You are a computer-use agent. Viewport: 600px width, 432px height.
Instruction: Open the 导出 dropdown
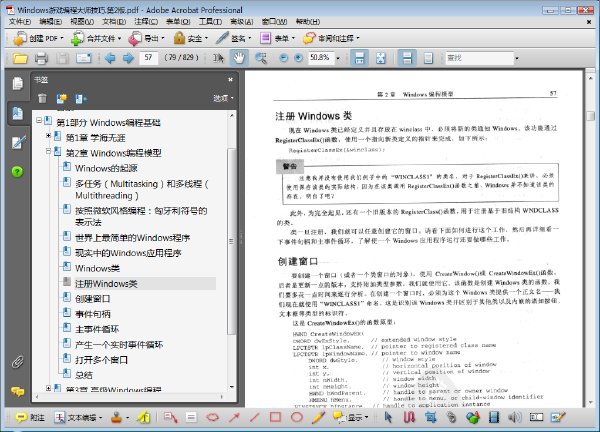pos(147,38)
